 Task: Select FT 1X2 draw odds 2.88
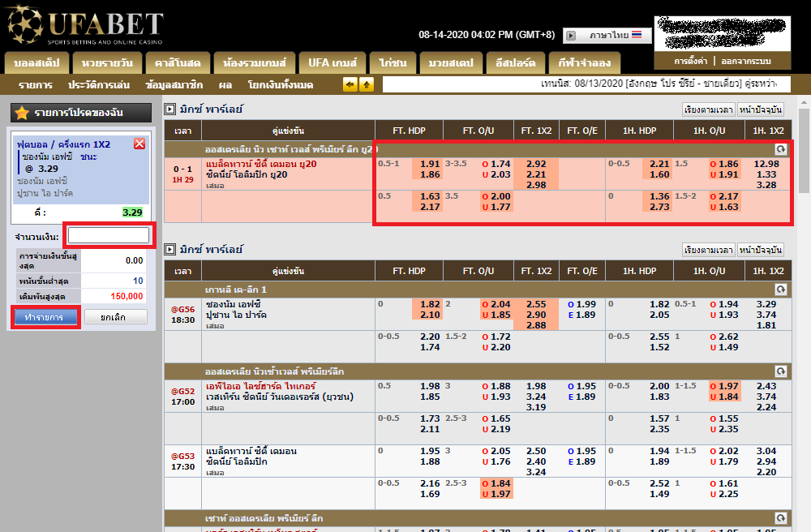(x=536, y=325)
